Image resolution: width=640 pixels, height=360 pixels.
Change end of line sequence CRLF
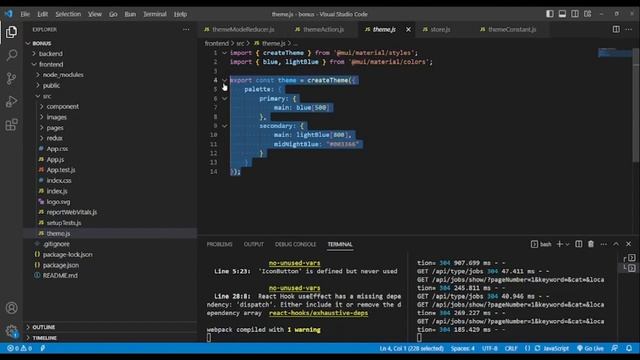pos(511,348)
